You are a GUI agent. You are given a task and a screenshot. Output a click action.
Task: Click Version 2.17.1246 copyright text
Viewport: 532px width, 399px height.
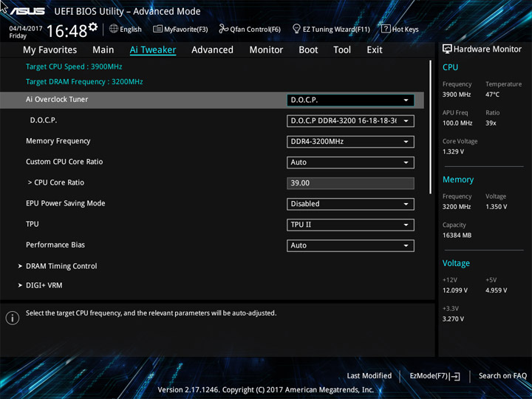coord(266,390)
